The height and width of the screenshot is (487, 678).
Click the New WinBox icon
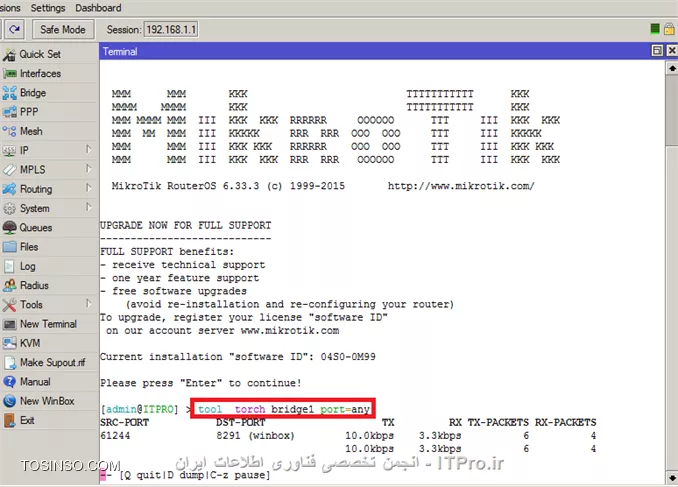10,401
